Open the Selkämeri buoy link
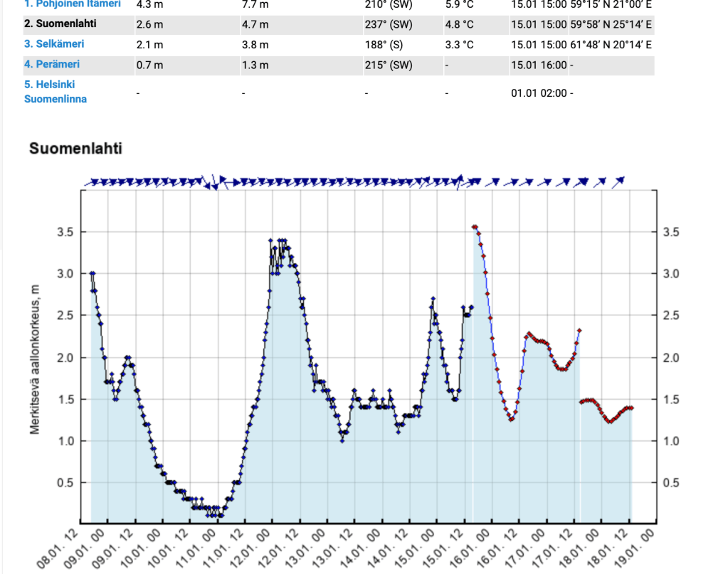This screenshot has width=728, height=574. [54, 44]
